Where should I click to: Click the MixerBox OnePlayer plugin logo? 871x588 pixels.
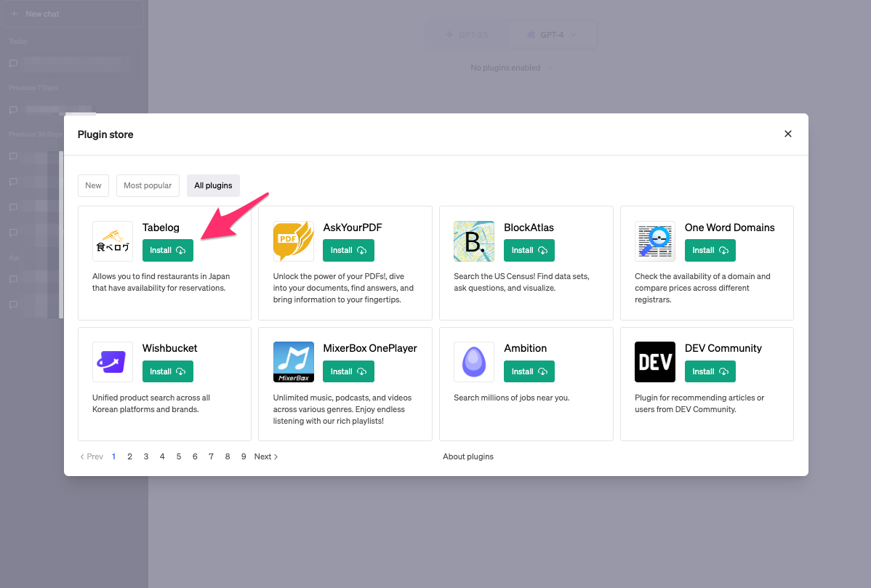click(x=293, y=362)
